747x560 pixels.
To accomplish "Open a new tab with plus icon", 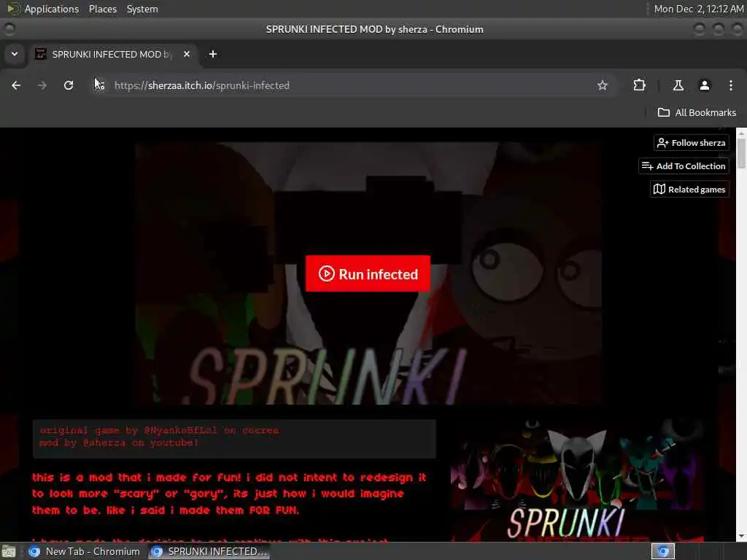I will pos(213,54).
